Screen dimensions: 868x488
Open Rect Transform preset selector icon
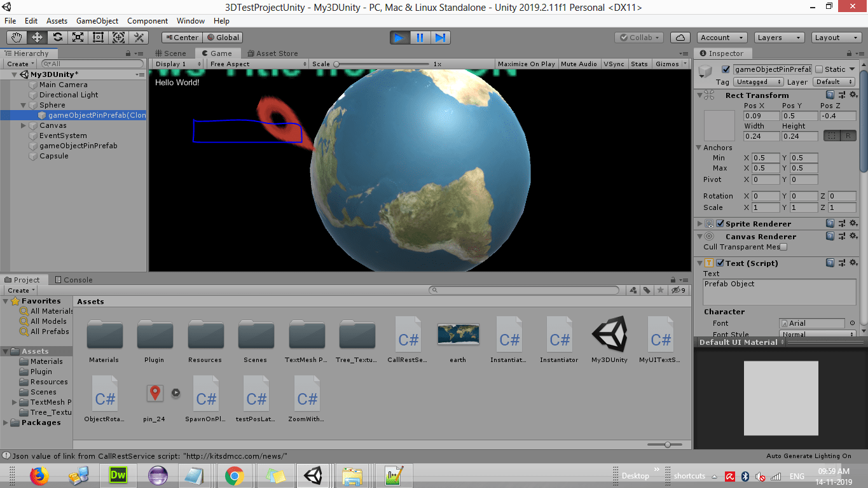tap(842, 95)
